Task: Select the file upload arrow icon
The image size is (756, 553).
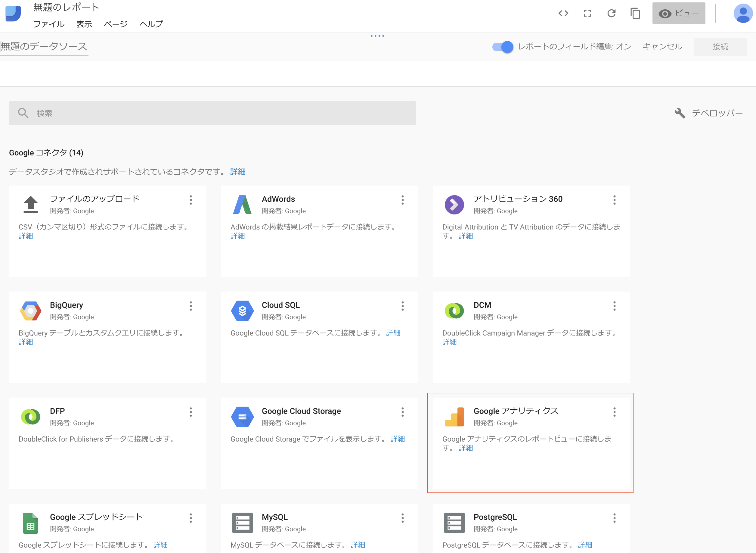Action: 31,204
